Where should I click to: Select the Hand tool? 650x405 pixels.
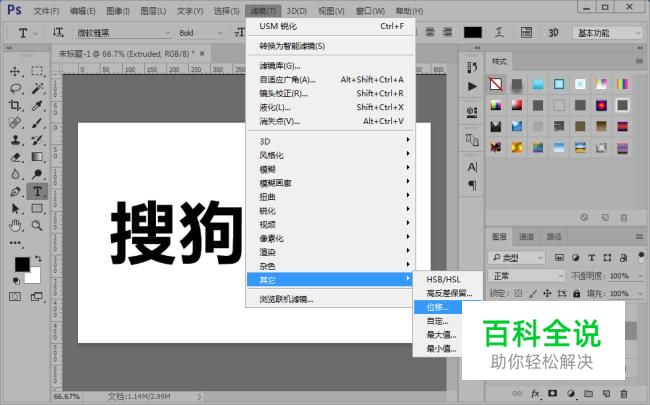pyautogui.click(x=15, y=226)
